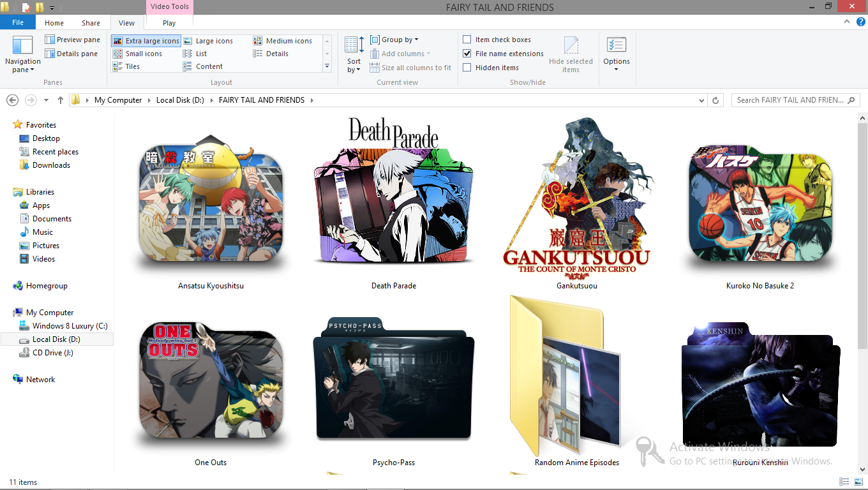Select Extra large icons layout
This screenshot has width=868, height=490.
coord(146,41)
